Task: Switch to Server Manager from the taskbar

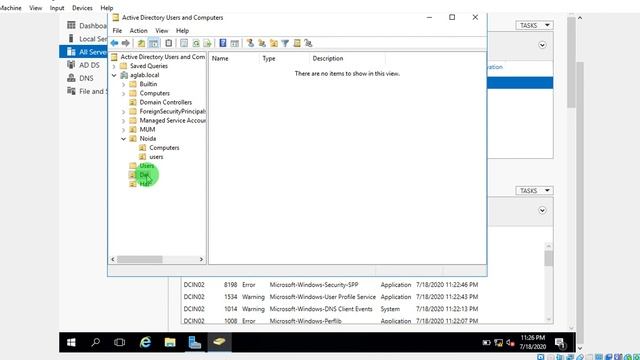Action: (x=194, y=342)
